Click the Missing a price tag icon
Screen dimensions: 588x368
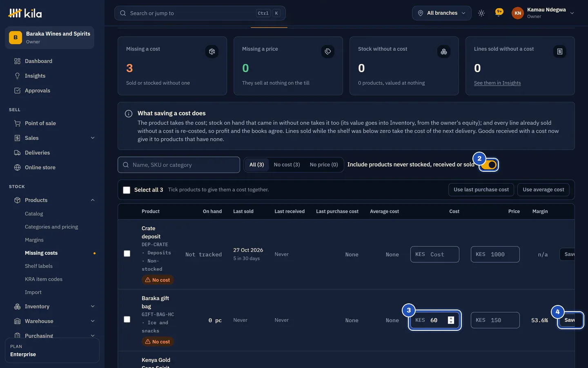327,52
